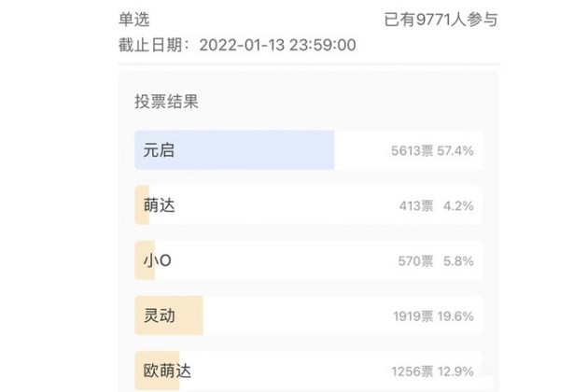
Task: Click the 已有9771人参与 participant count
Action: (441, 20)
